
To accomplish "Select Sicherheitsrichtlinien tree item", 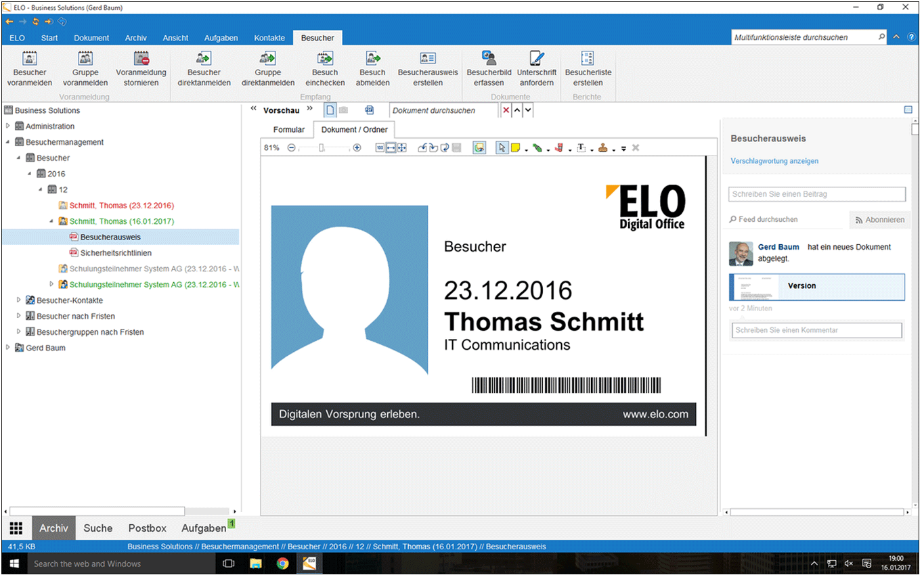I will coord(116,253).
